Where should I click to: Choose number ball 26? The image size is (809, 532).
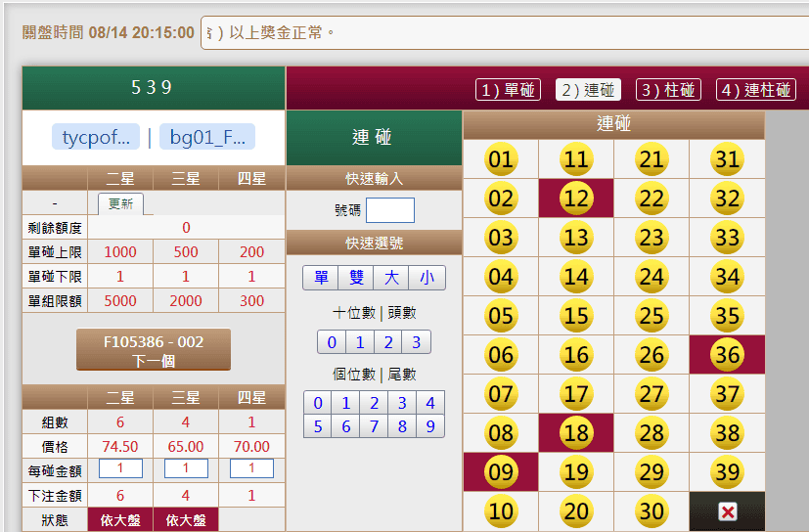click(x=652, y=354)
